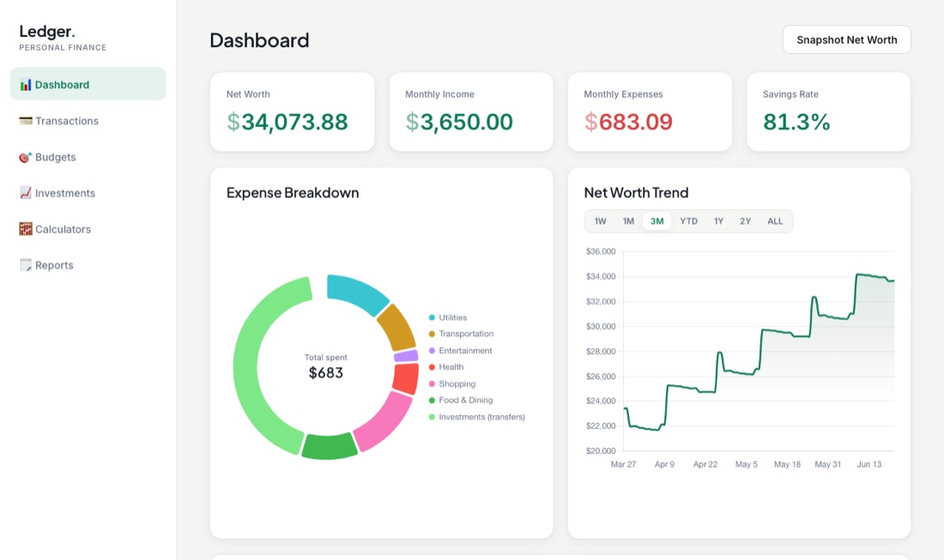
Task: Open the Dashboard sidebar item
Action: pyautogui.click(x=88, y=84)
